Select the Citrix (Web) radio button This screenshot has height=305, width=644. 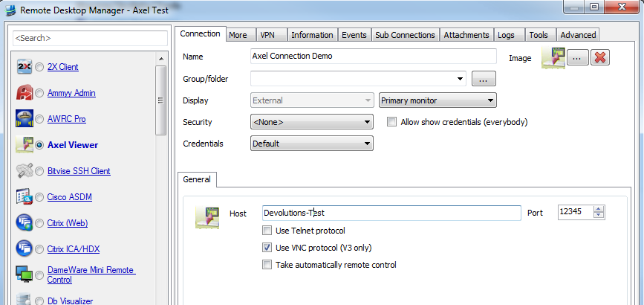[x=39, y=223]
